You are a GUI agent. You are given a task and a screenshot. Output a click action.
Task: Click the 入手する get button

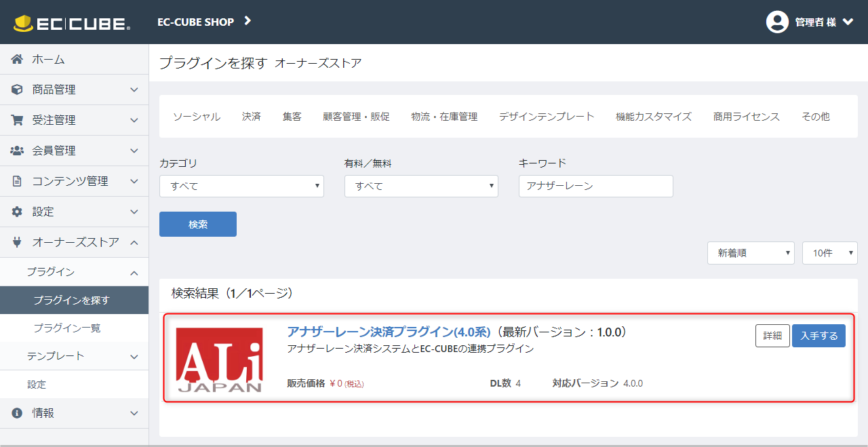pyautogui.click(x=818, y=336)
